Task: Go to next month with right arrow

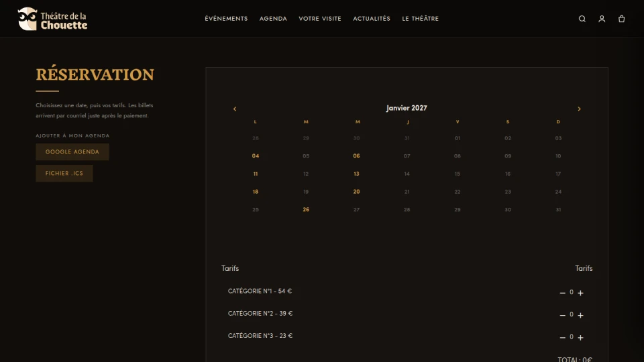Action: click(x=579, y=109)
